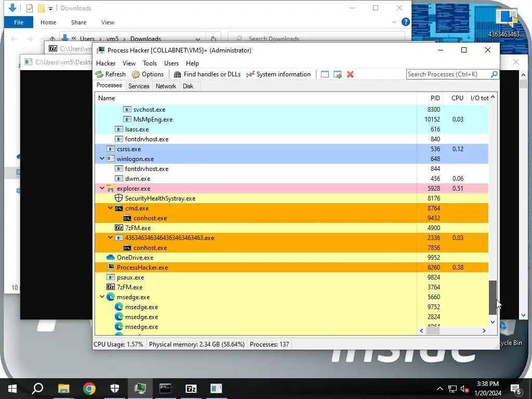Open the notification center icon
The height and width of the screenshot is (399, 532).
516,389
